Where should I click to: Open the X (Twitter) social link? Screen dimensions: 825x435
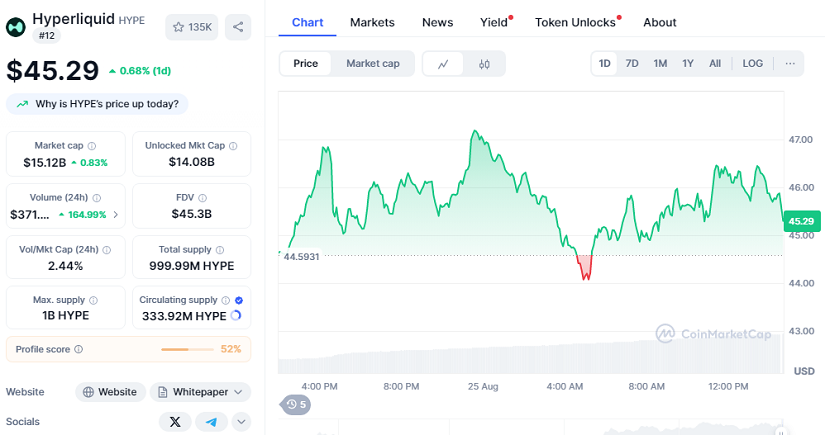tap(175, 422)
